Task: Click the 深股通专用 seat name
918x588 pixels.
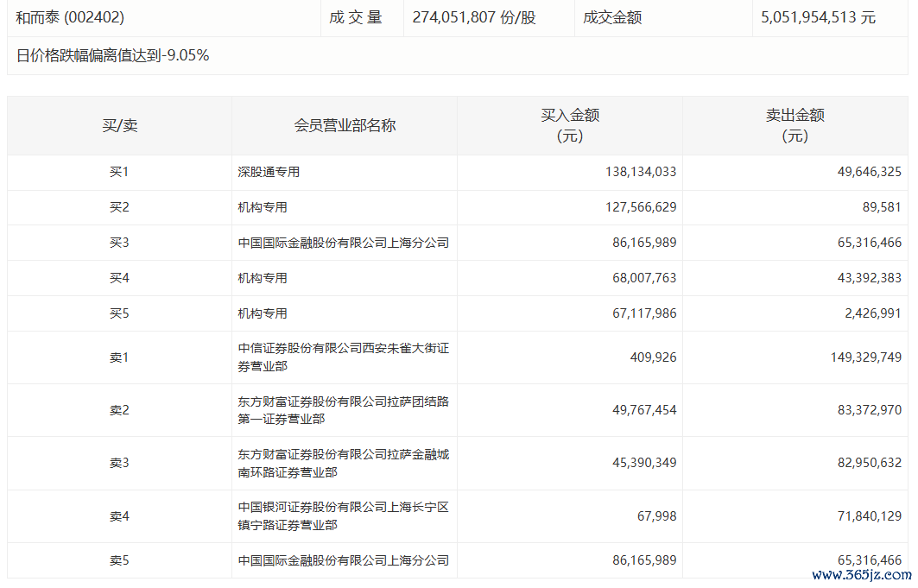Action: tap(269, 172)
